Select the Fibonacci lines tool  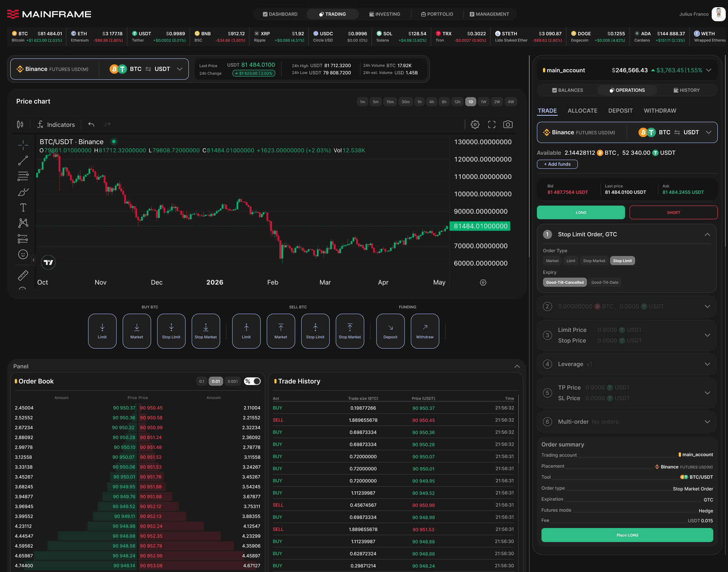click(23, 176)
